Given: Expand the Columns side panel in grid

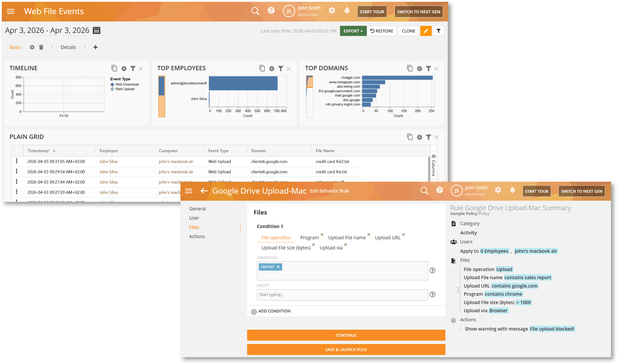Looking at the screenshot, I should [434, 165].
